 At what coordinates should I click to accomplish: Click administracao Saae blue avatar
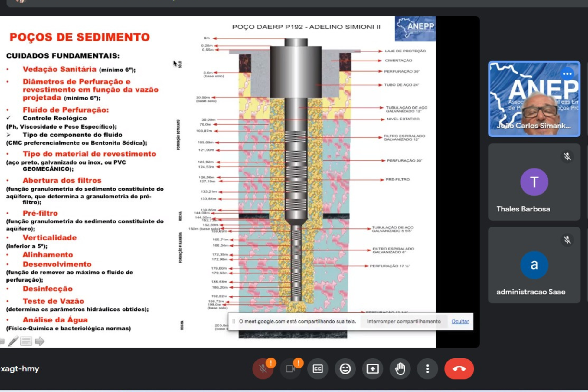click(x=534, y=265)
